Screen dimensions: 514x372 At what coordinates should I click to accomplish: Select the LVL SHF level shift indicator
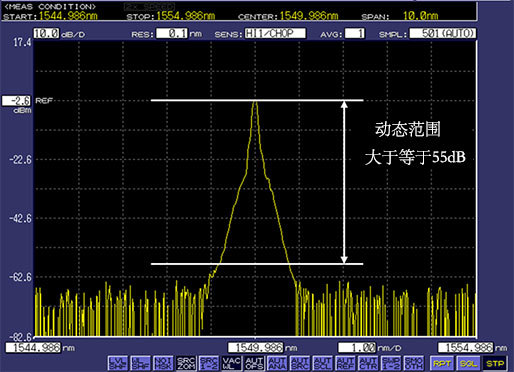(x=118, y=363)
